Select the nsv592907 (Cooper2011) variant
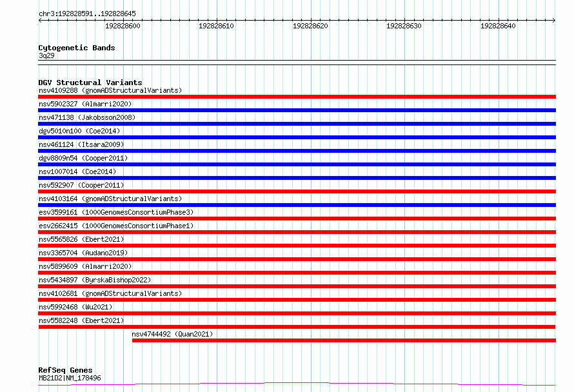Screen dimensions: 574x392 (81, 185)
